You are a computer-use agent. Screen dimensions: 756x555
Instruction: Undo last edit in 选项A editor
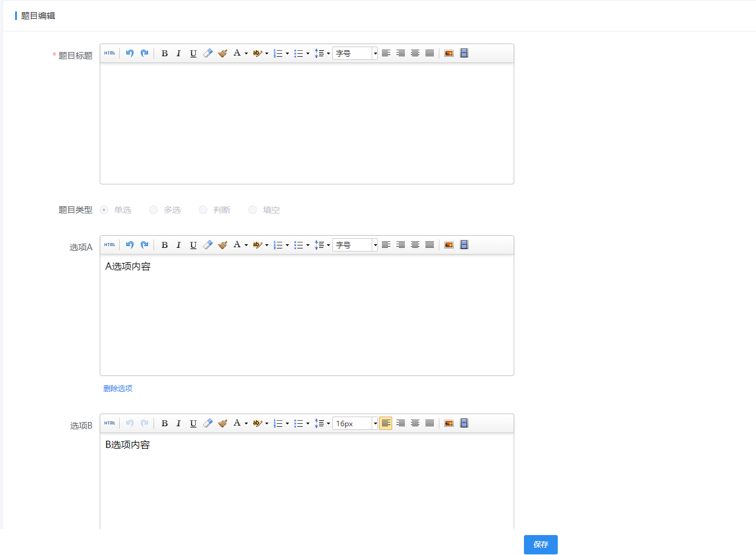tap(129, 245)
